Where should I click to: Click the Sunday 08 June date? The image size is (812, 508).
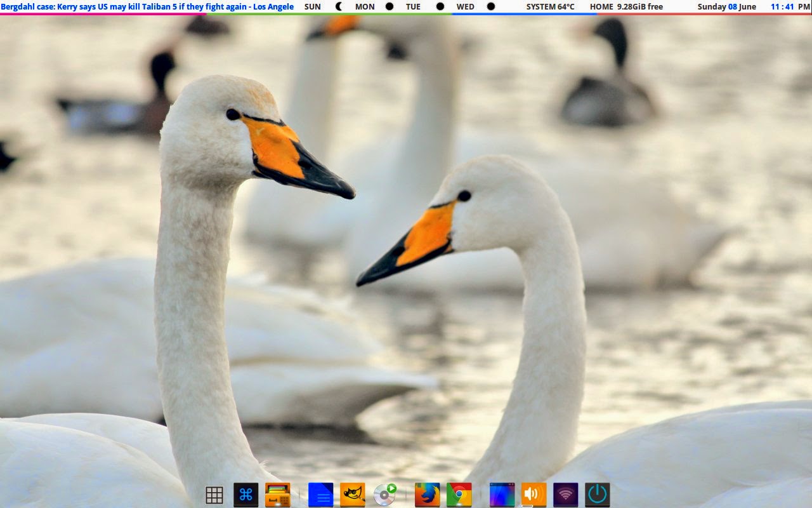727,6
